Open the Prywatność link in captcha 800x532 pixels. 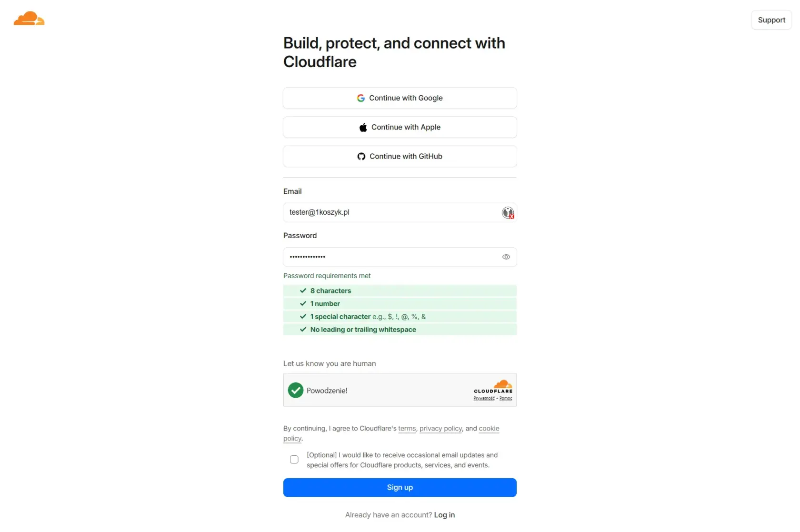point(484,398)
